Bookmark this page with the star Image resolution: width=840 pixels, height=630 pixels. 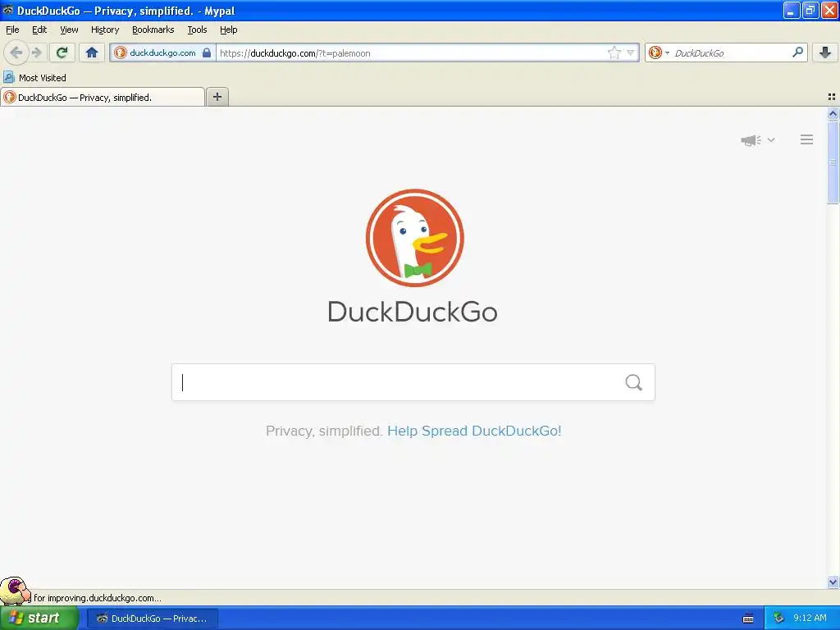point(614,52)
